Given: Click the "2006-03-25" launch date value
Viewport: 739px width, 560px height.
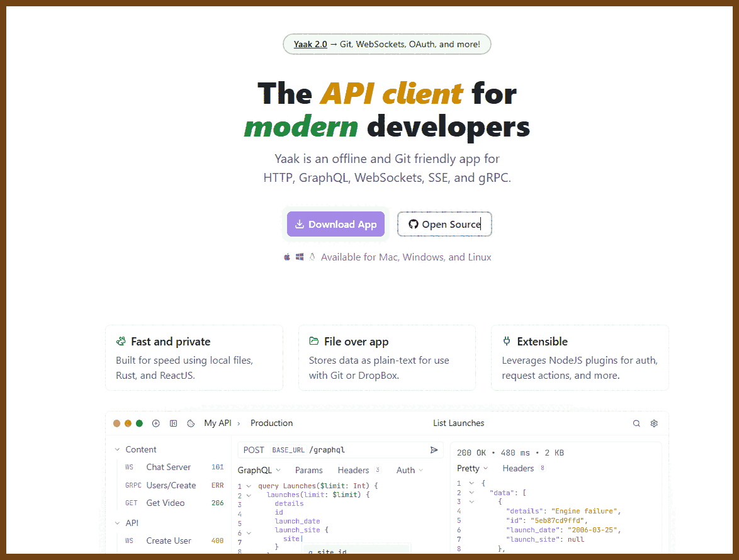Looking at the screenshot, I should [x=592, y=530].
